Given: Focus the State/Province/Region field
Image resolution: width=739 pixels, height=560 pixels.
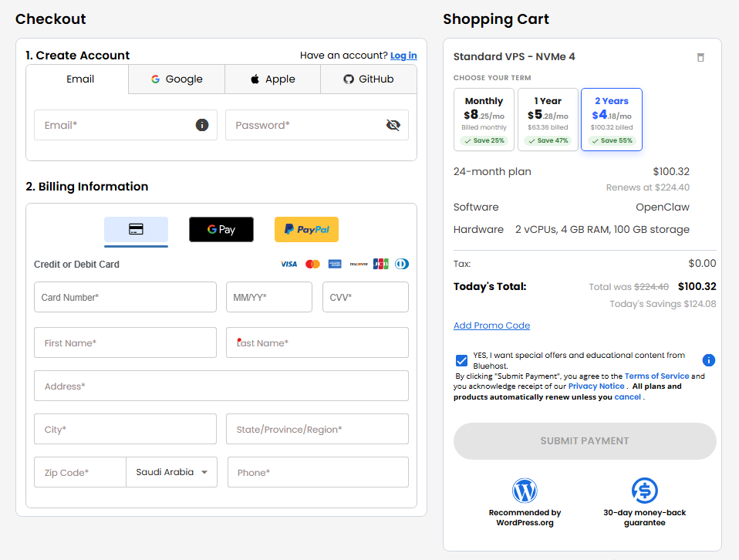Looking at the screenshot, I should pos(317,429).
